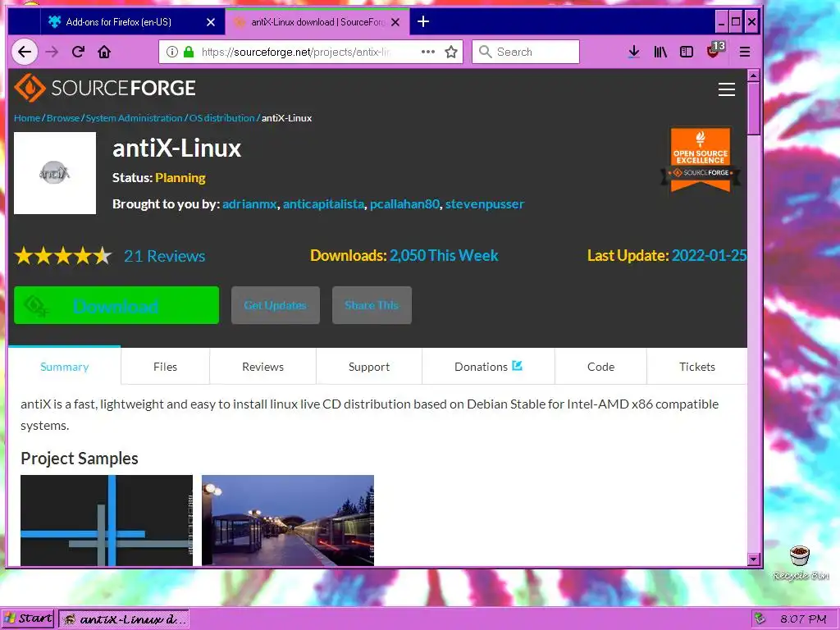Open the Downloads arrow in toolbar
Screen dimensions: 840x630
click(x=634, y=52)
